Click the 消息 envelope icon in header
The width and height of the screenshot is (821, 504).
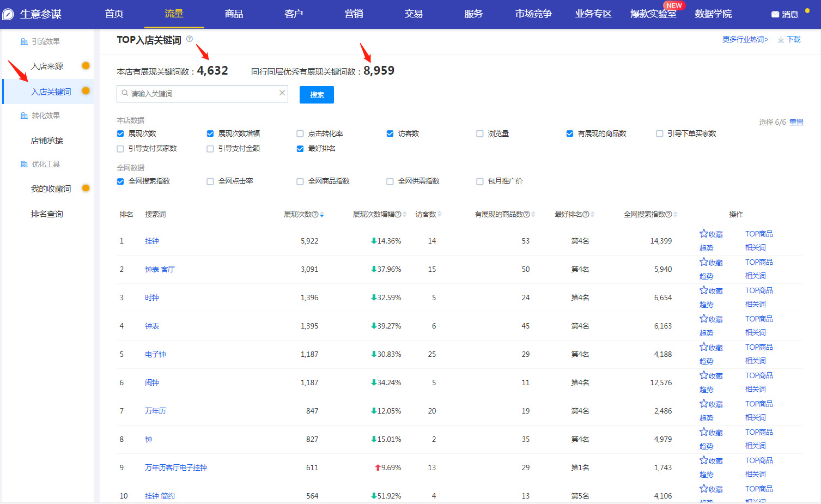pos(775,14)
